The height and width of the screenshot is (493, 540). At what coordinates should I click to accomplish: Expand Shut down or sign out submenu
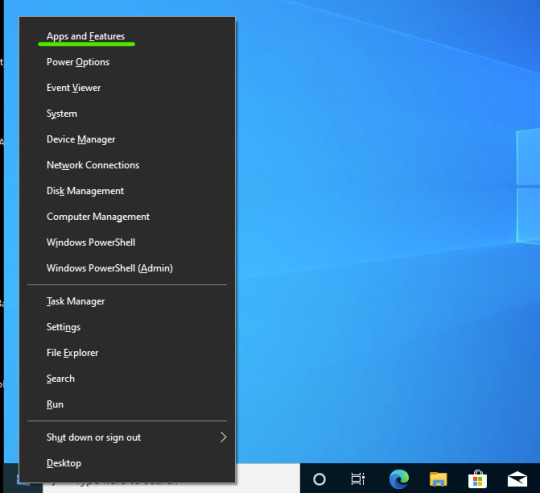127,437
